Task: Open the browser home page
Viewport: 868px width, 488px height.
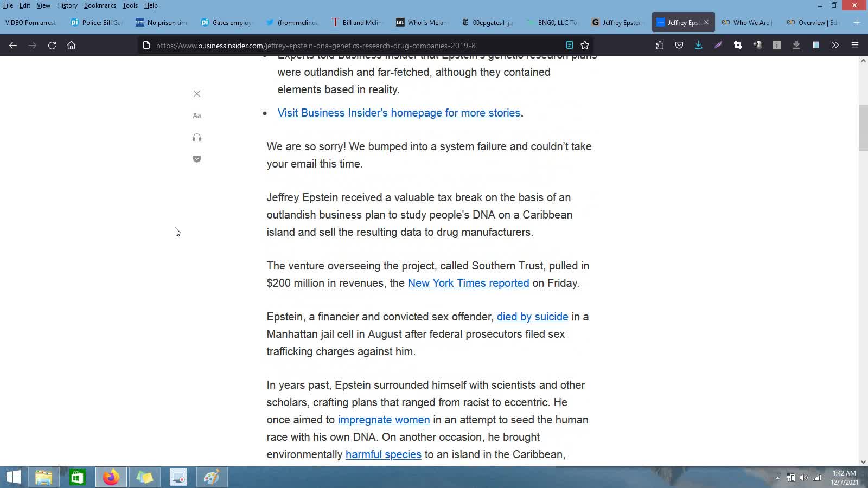Action: point(71,46)
